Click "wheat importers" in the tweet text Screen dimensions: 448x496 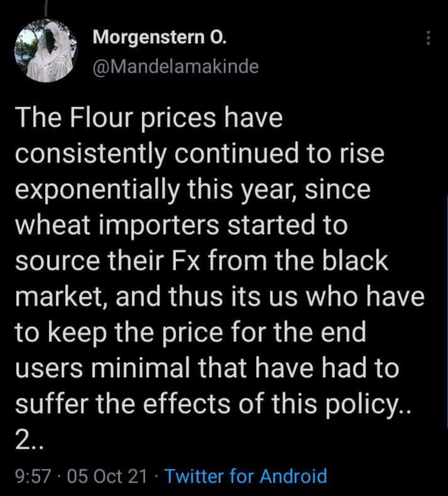(x=117, y=225)
